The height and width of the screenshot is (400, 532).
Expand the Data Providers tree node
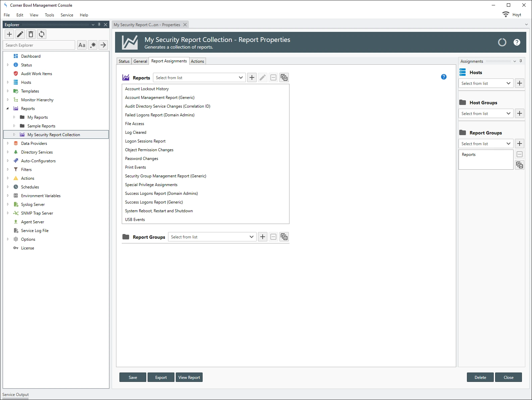(x=8, y=144)
